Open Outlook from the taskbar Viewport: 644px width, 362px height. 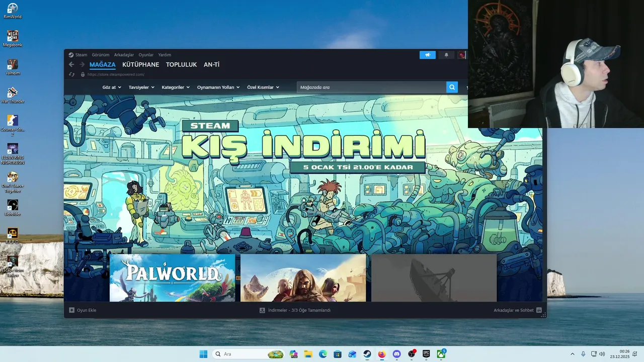click(x=352, y=354)
